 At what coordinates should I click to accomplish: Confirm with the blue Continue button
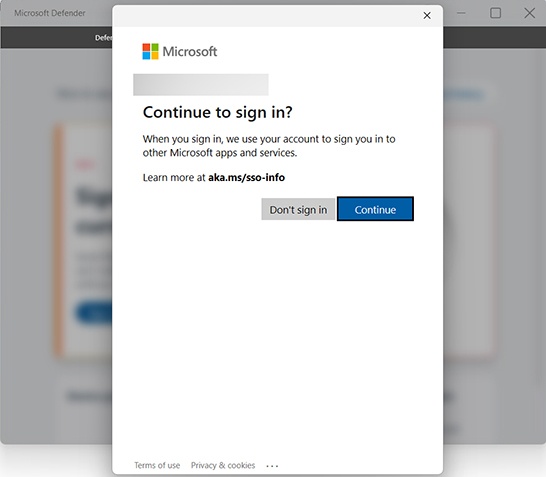[x=375, y=209]
